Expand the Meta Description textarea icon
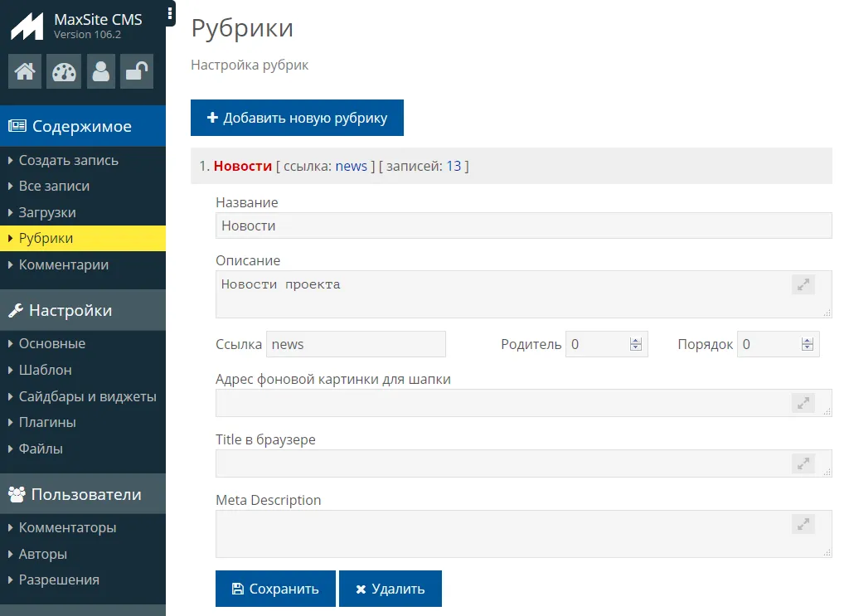 coord(803,524)
